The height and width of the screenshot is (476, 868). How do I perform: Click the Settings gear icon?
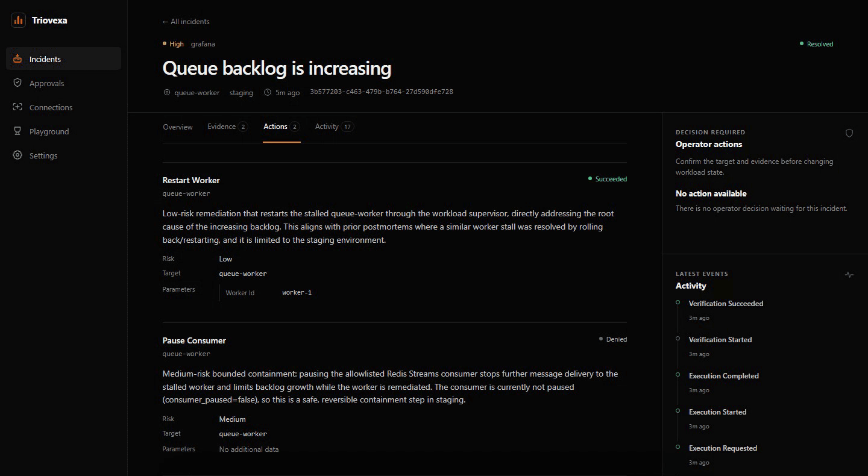click(x=17, y=155)
